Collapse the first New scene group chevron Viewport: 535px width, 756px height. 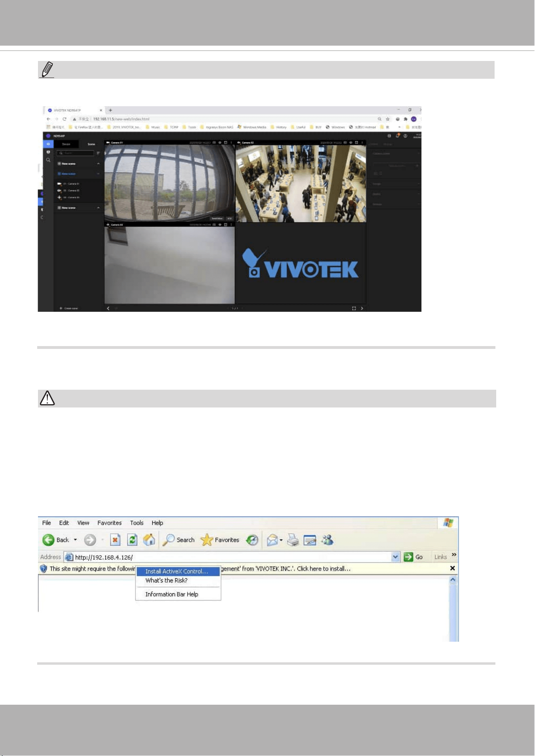coord(98,164)
